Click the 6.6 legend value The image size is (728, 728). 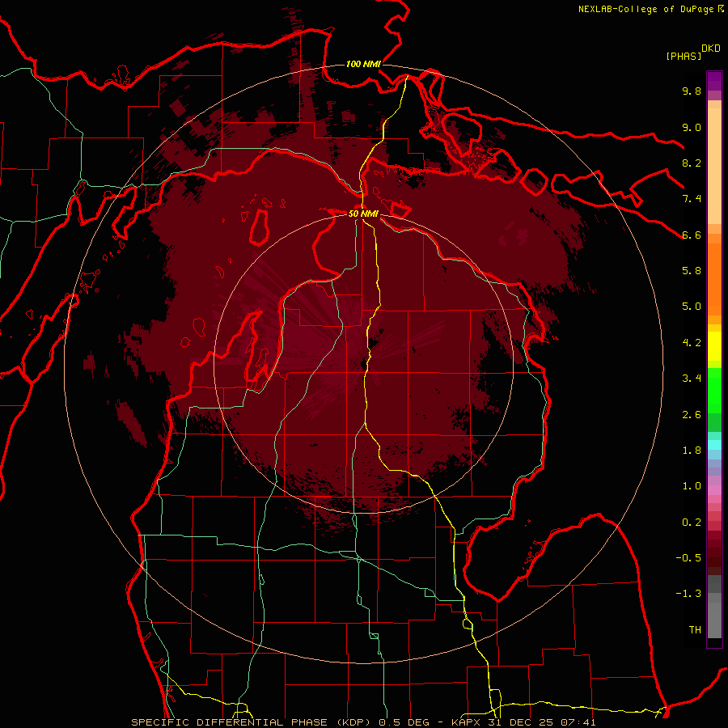pos(692,235)
